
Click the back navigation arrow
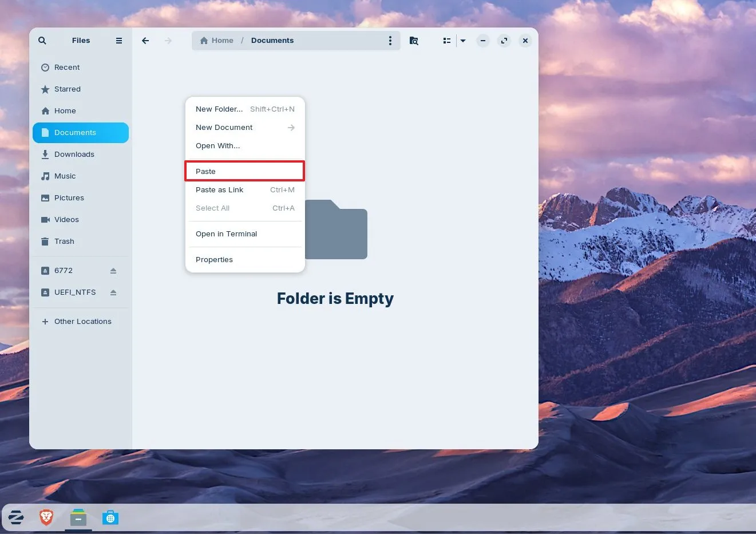coord(145,40)
